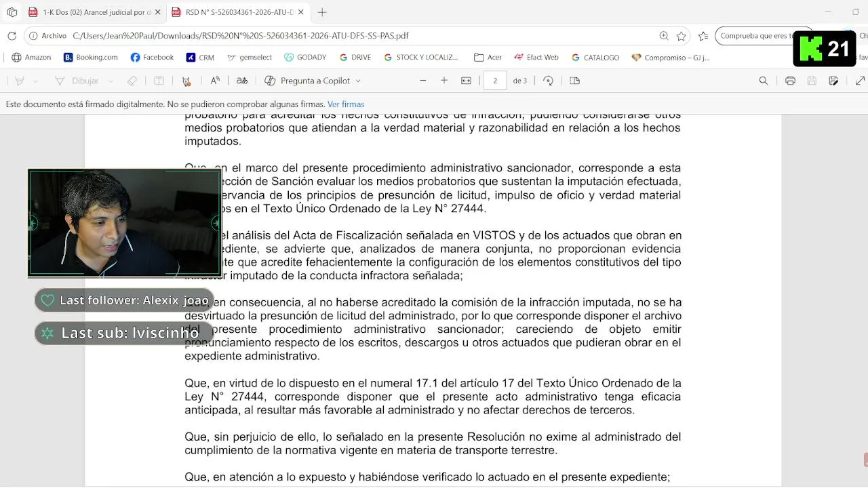
Task: Click the webcam overlay thumbnail
Action: pos(125,223)
